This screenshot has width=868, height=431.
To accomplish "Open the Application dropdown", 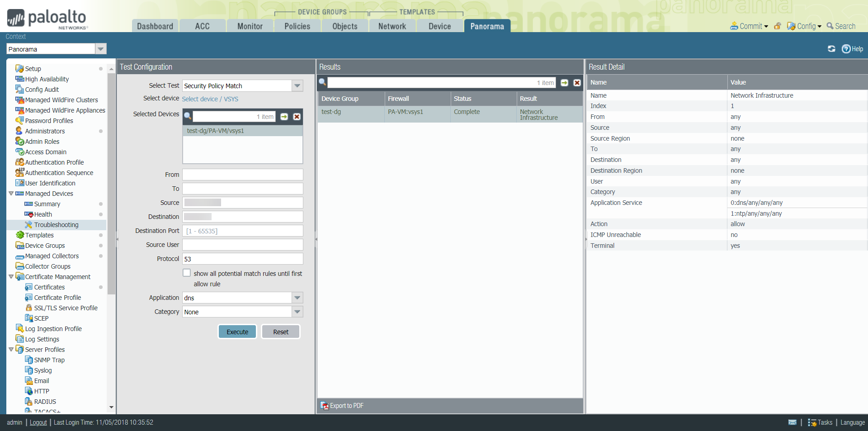I will [x=297, y=298].
